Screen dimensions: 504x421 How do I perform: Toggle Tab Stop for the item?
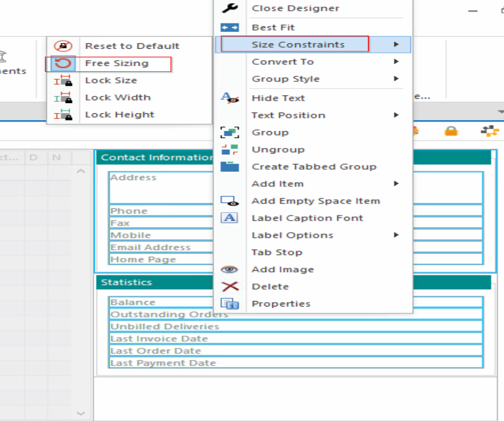pos(276,252)
